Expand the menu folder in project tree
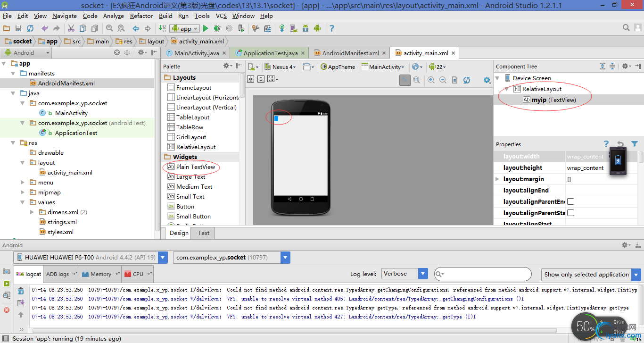The width and height of the screenshot is (644, 343). tap(23, 182)
